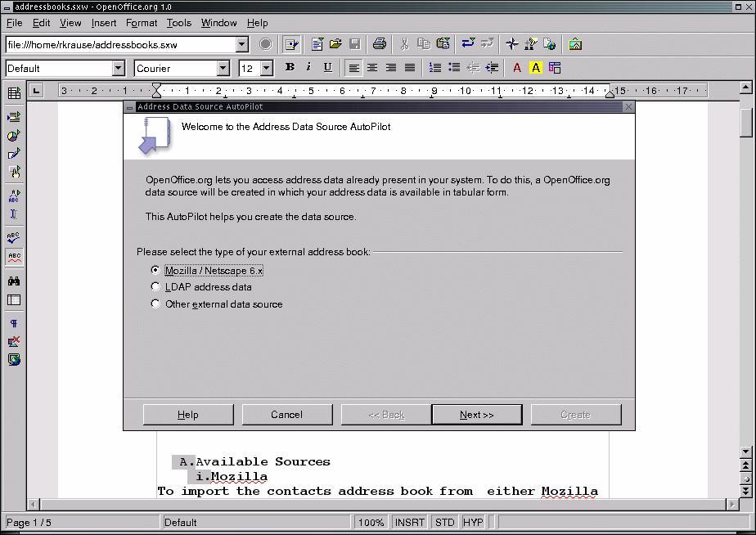Open the File menu
The image size is (756, 535).
[x=15, y=23]
